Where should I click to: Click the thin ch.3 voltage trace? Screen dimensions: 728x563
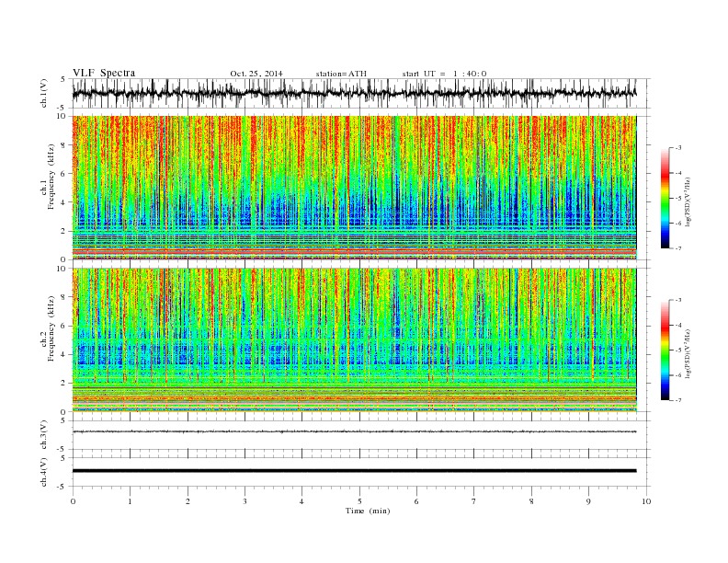(x=354, y=431)
